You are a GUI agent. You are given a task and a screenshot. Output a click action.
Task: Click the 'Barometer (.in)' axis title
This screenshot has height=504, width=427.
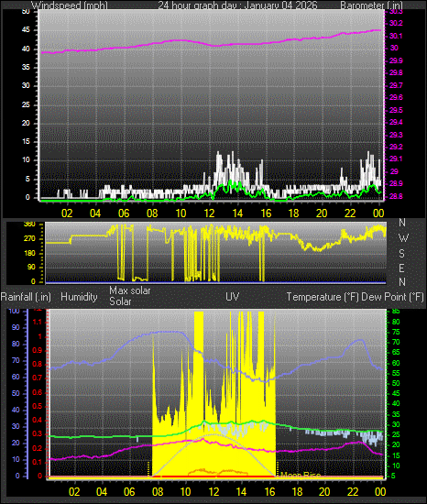point(371,5)
